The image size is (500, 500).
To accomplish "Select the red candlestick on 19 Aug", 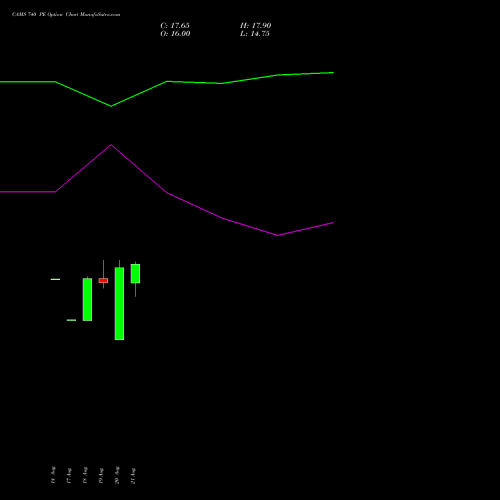I will (x=103, y=280).
